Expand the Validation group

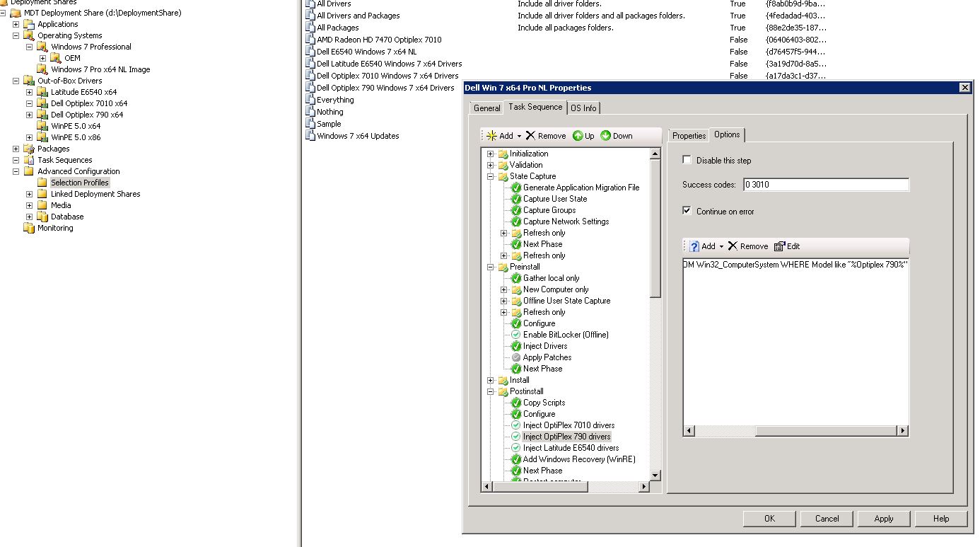pyautogui.click(x=491, y=165)
